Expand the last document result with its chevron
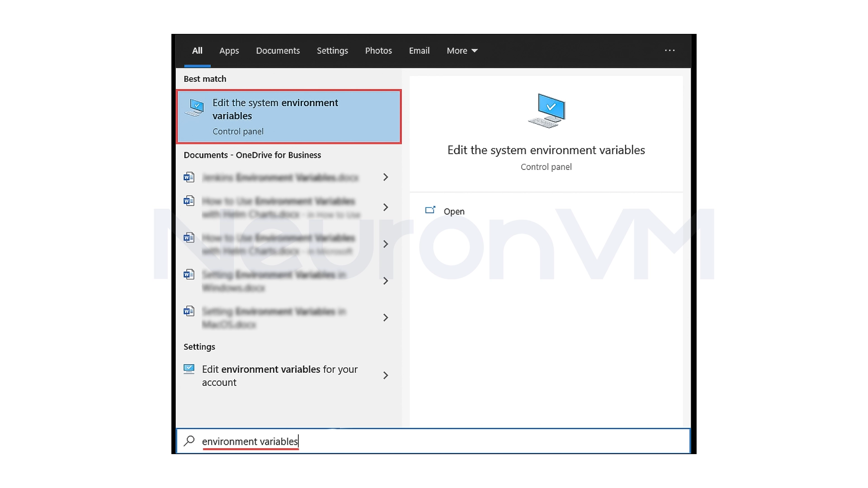The height and width of the screenshot is (488, 868). click(385, 318)
